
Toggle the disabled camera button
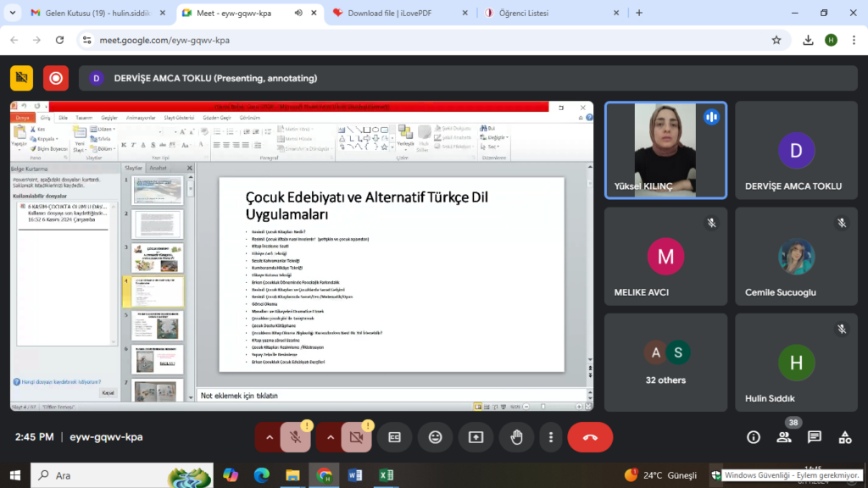coord(357,437)
